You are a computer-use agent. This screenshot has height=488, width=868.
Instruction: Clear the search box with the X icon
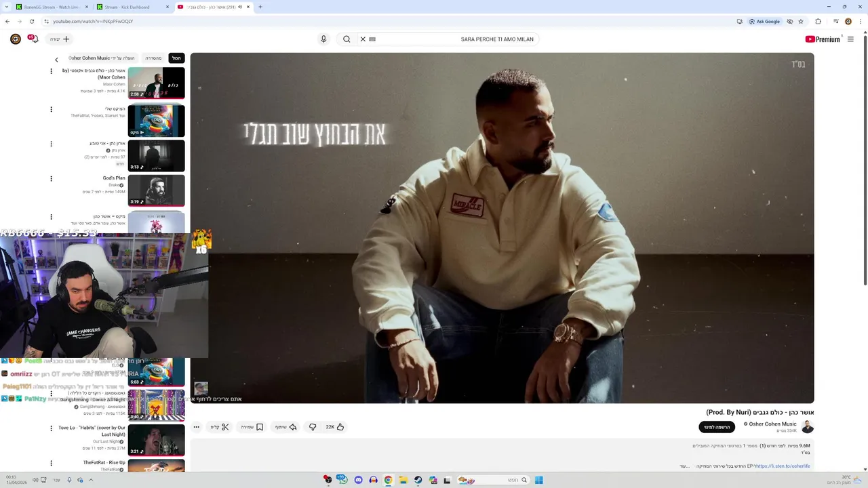pyautogui.click(x=363, y=39)
